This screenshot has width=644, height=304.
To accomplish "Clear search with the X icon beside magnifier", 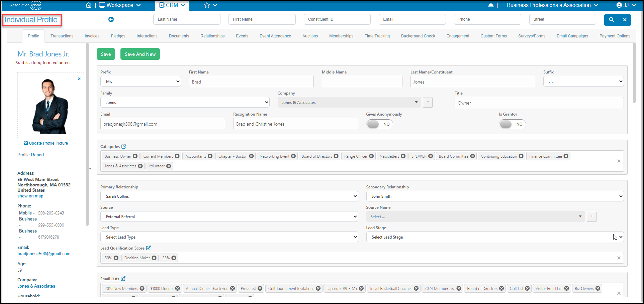I will pos(625,20).
